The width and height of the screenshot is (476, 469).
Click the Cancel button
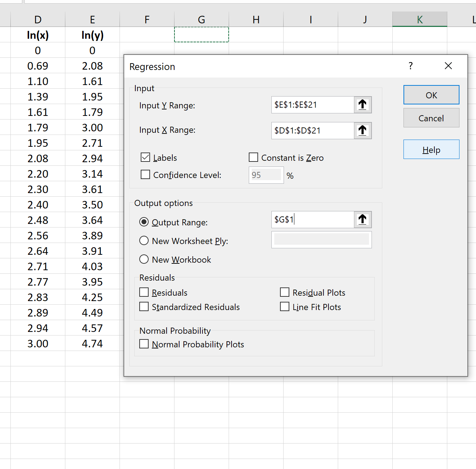click(431, 118)
